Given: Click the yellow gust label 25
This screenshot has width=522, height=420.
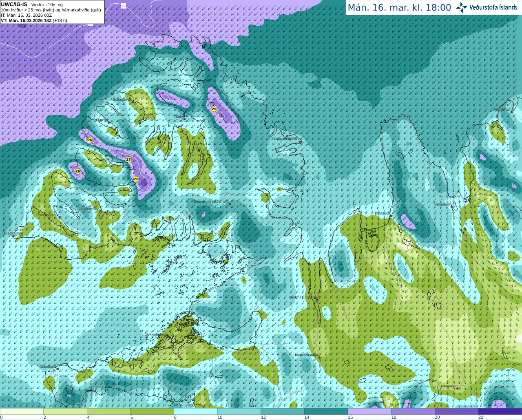Looking at the screenshot, I should [214, 109].
